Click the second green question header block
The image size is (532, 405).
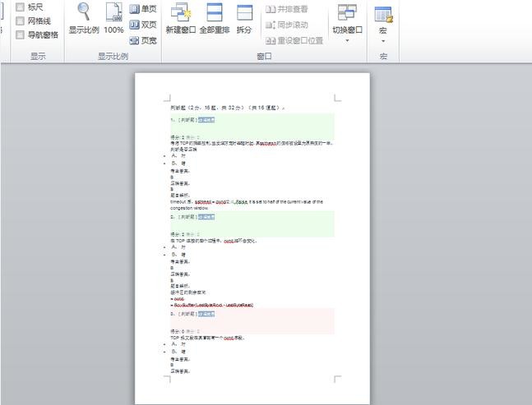click(x=252, y=223)
